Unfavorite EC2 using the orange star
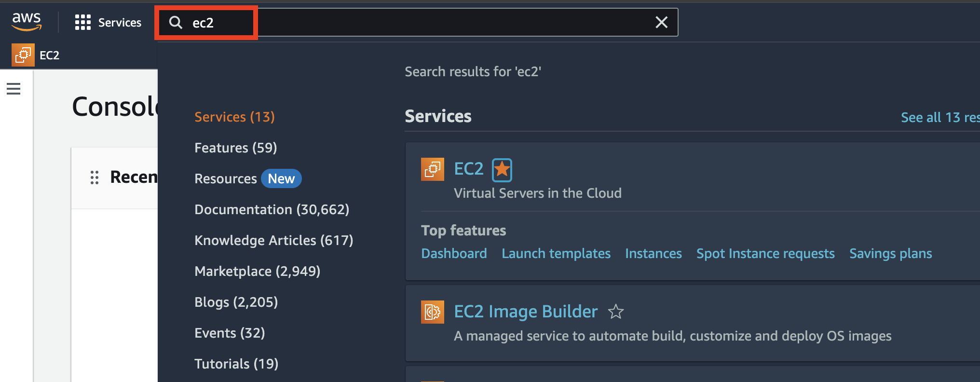Screen dimensions: 980x382 [502, 170]
